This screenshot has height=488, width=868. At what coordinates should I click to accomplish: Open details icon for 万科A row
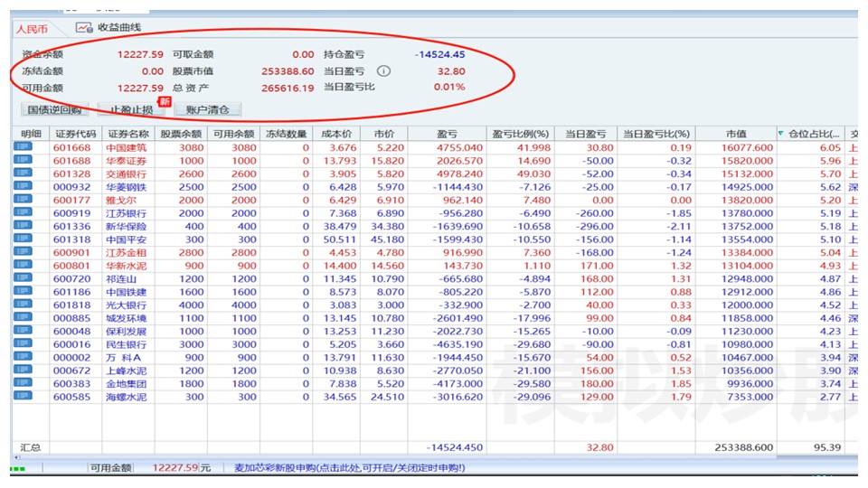click(23, 356)
